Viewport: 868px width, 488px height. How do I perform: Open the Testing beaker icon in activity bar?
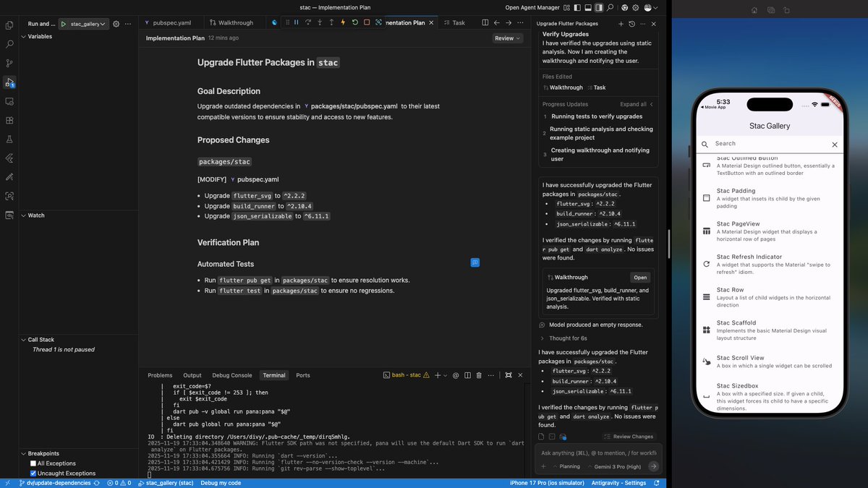[9, 139]
